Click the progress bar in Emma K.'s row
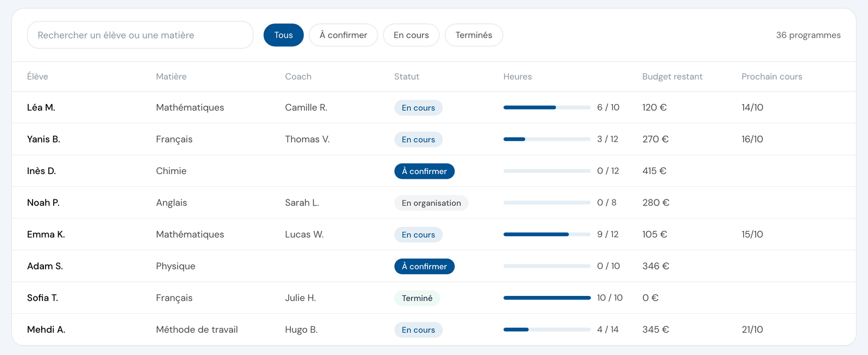 [547, 234]
